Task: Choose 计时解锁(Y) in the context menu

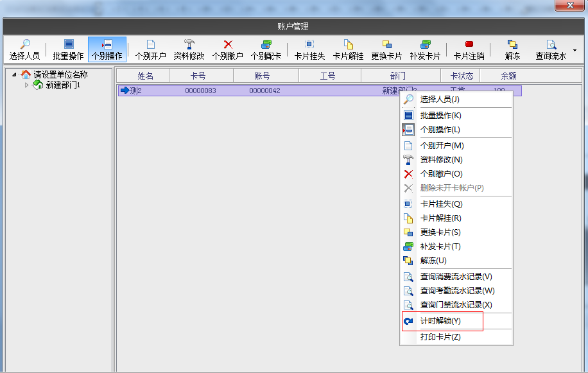Action: pyautogui.click(x=440, y=321)
